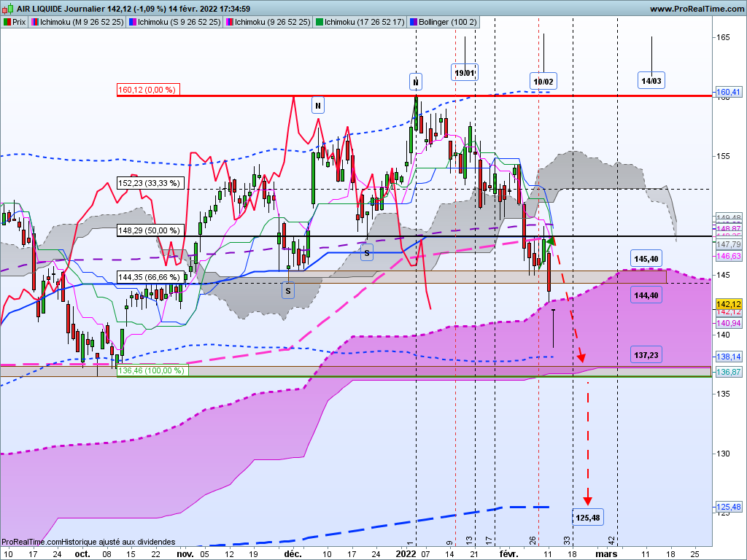Click the 148,87 label on the price axis
This screenshot has width=747, height=560.
pos(729,229)
